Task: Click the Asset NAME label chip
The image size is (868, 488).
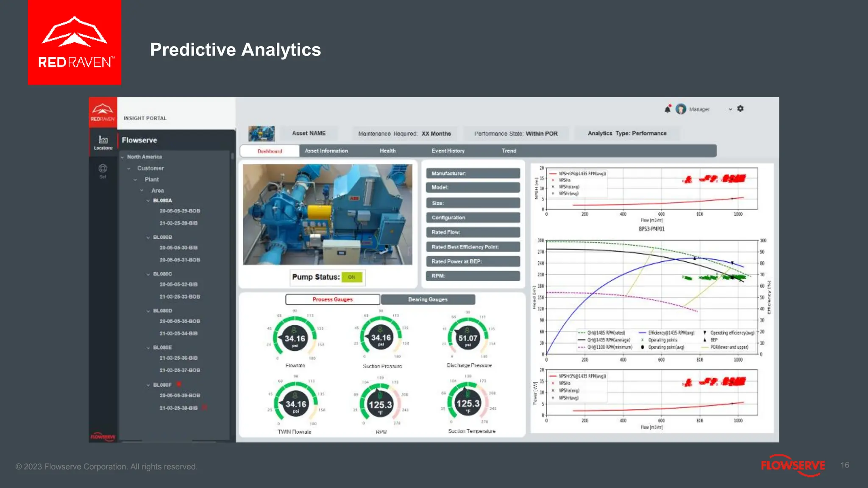Action: 309,133
